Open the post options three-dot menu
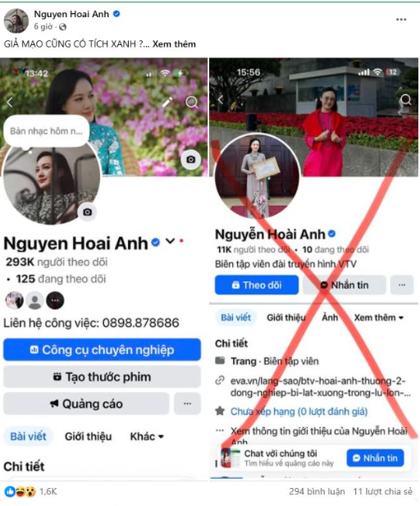 tap(401, 20)
